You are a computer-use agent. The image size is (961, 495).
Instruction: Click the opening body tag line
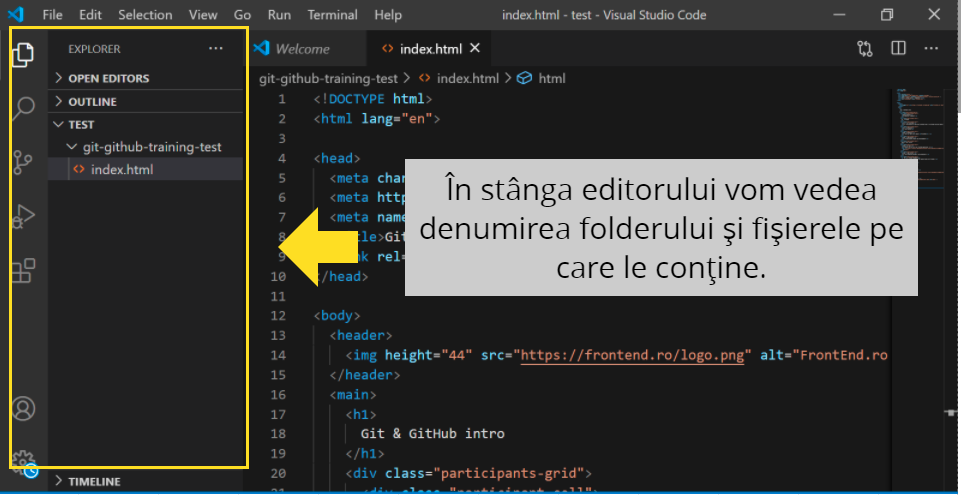[x=336, y=316]
